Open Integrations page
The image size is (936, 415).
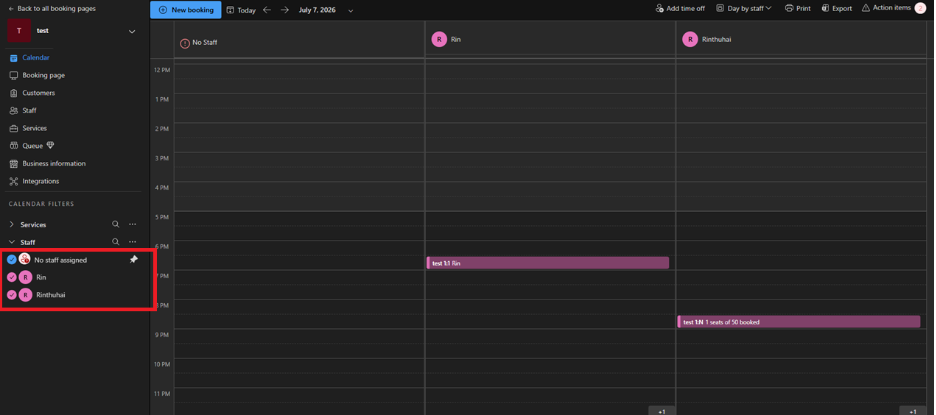point(41,181)
